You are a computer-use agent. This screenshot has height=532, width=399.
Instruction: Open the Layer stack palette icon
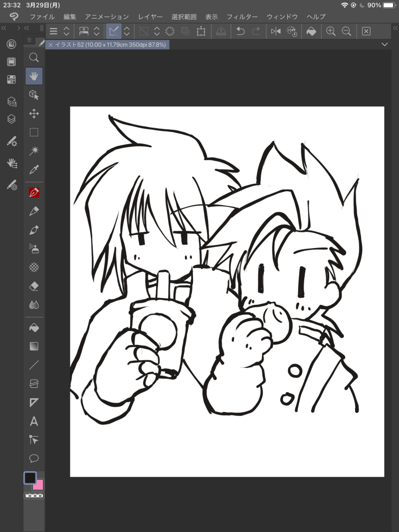click(11, 119)
